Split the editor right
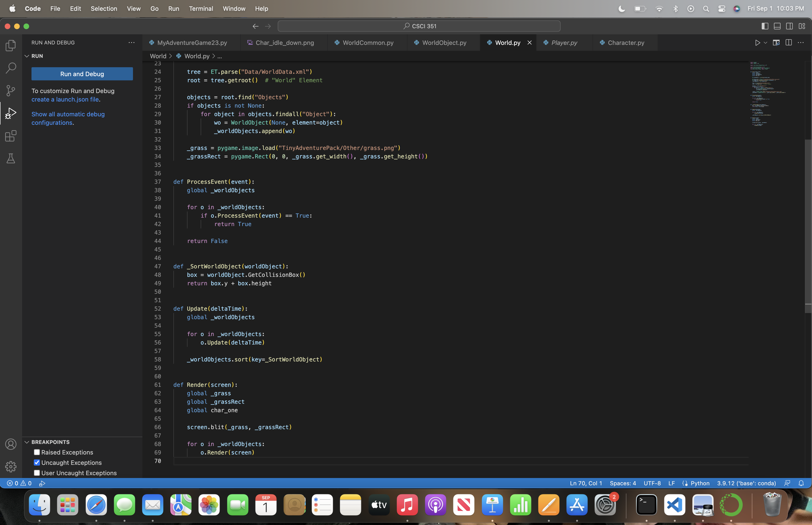The width and height of the screenshot is (812, 525). tap(789, 43)
